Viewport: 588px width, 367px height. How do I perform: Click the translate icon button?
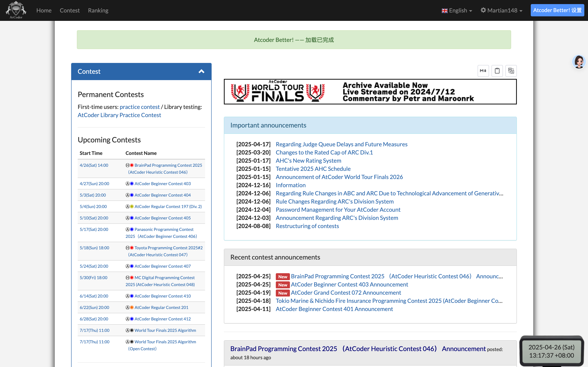[x=511, y=71]
